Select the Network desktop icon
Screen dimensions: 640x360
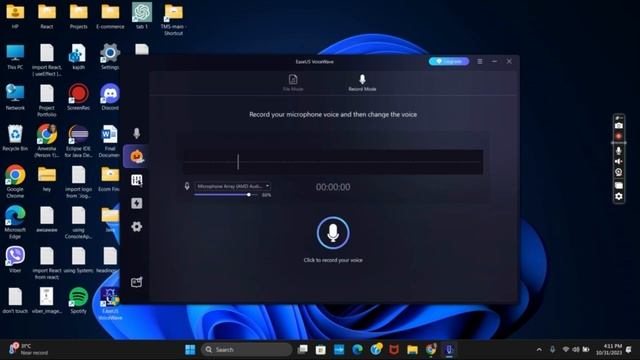coord(15,97)
